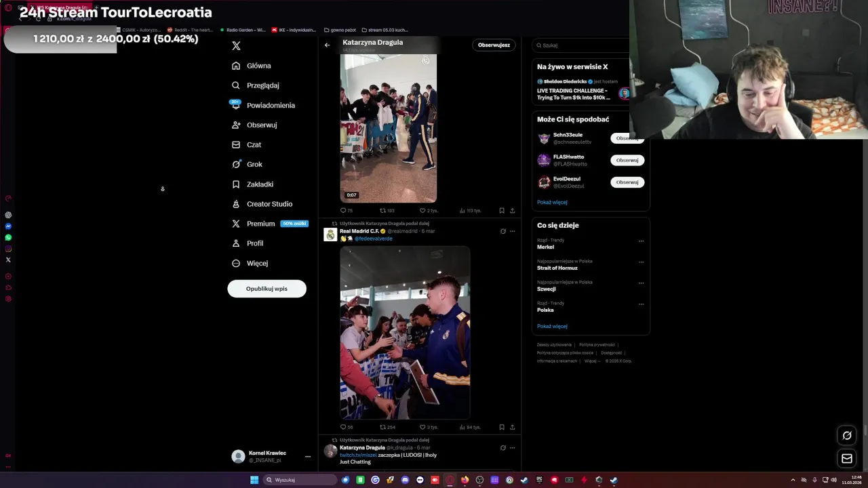Open the Windows Start menu
The height and width of the screenshot is (488, 868).
(x=254, y=480)
